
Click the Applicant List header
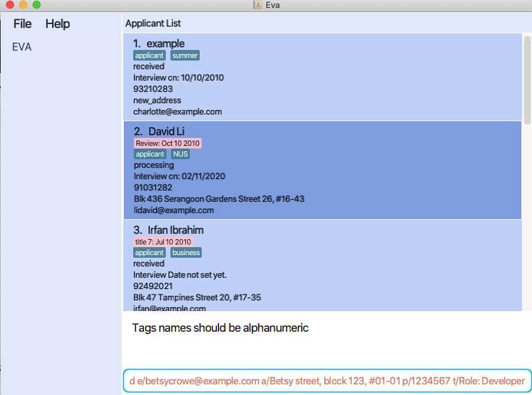coord(153,23)
